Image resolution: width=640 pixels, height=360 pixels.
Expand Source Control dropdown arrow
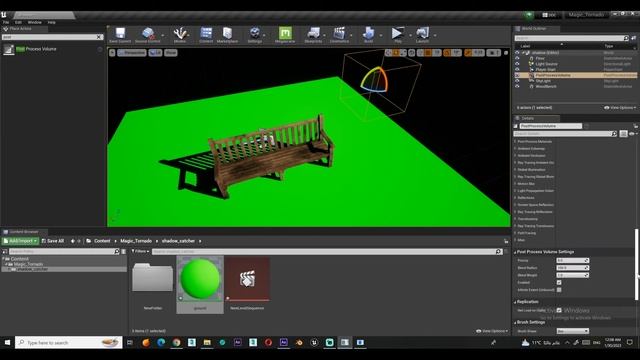click(163, 35)
